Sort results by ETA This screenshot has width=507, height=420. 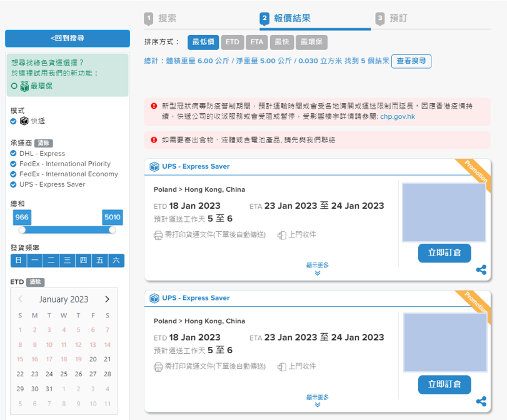(x=257, y=42)
